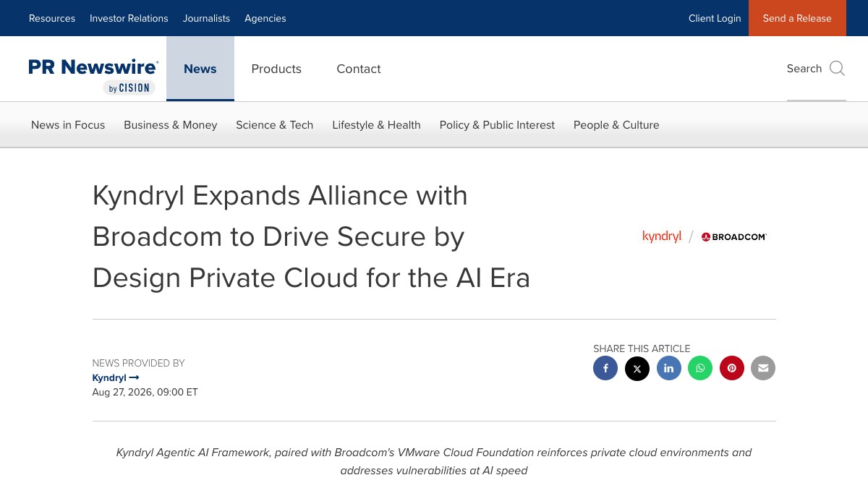Open the Products menu
Screen dimensions: 868x488
tap(276, 69)
